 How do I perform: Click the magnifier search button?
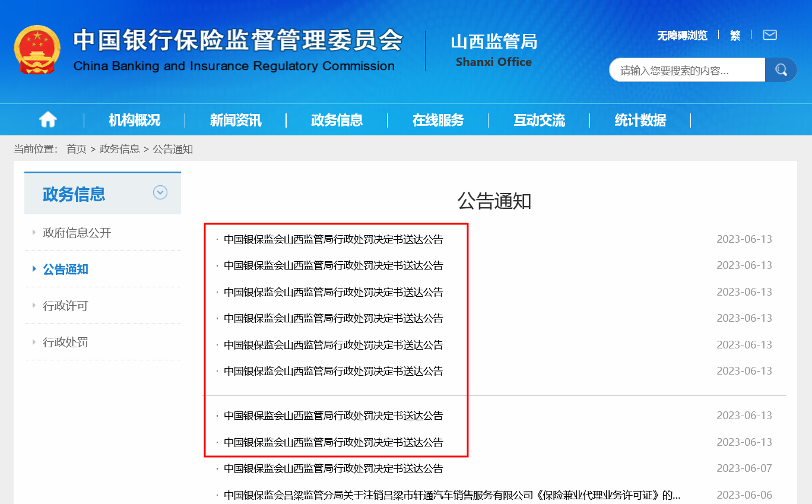[781, 70]
